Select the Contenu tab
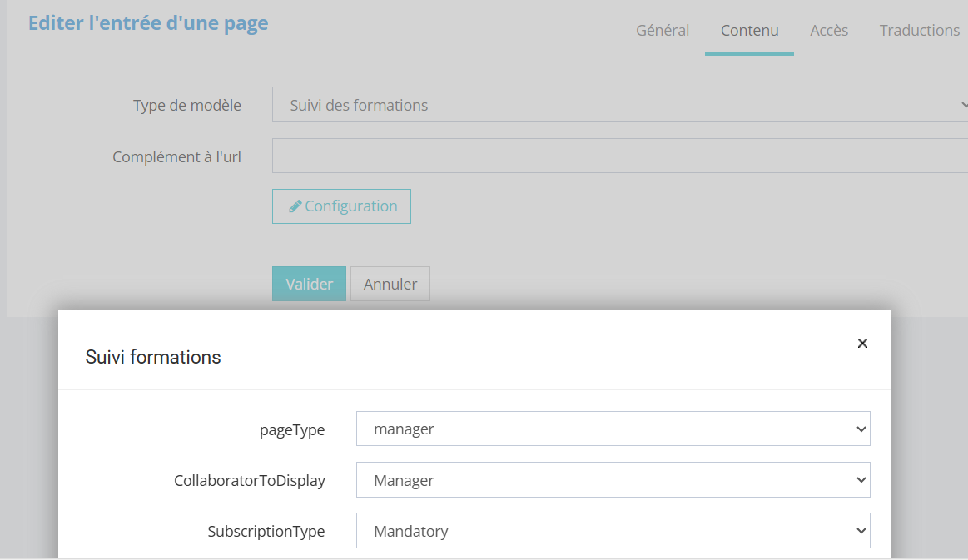The width and height of the screenshot is (968, 560). point(749,31)
